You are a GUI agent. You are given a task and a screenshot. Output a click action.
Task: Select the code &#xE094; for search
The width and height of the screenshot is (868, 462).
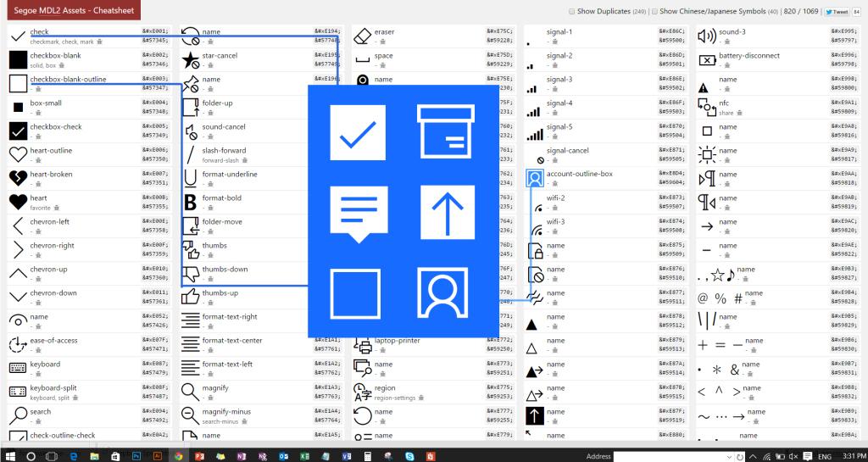point(156,411)
